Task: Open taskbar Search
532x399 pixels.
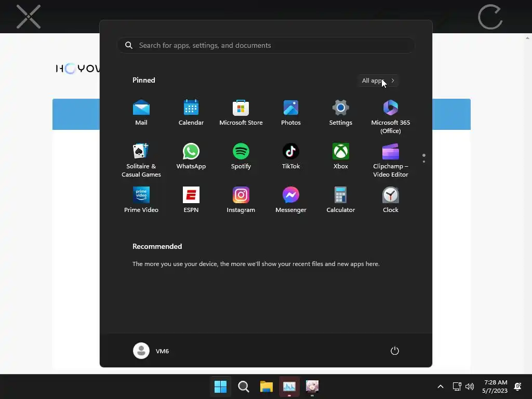Action: pos(243,387)
